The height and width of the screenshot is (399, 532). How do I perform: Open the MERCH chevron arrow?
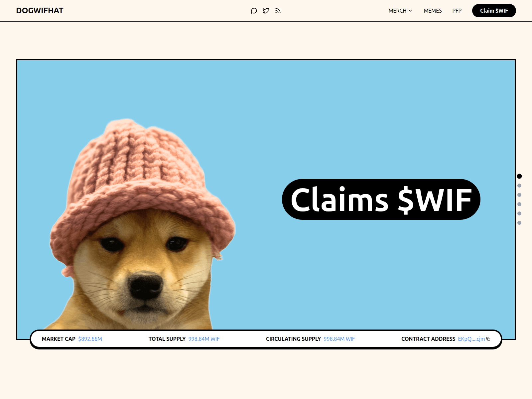click(x=410, y=11)
